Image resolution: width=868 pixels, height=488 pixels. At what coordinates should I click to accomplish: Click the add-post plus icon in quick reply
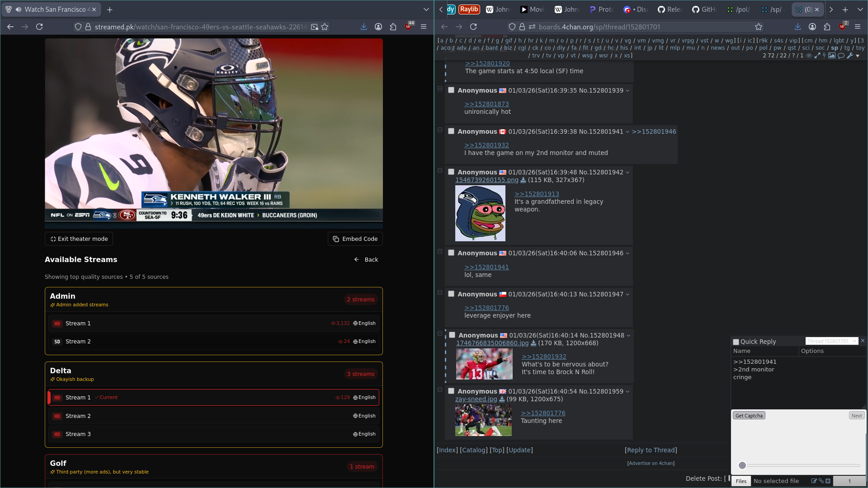(828, 481)
